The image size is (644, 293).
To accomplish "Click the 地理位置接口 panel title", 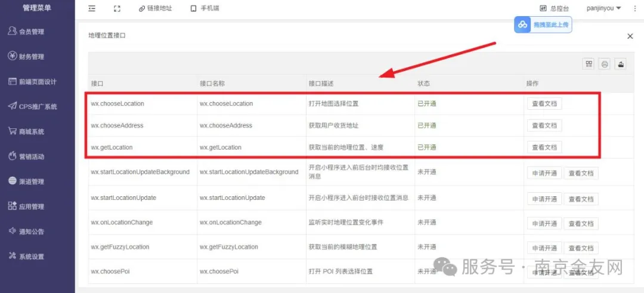I will point(107,36).
